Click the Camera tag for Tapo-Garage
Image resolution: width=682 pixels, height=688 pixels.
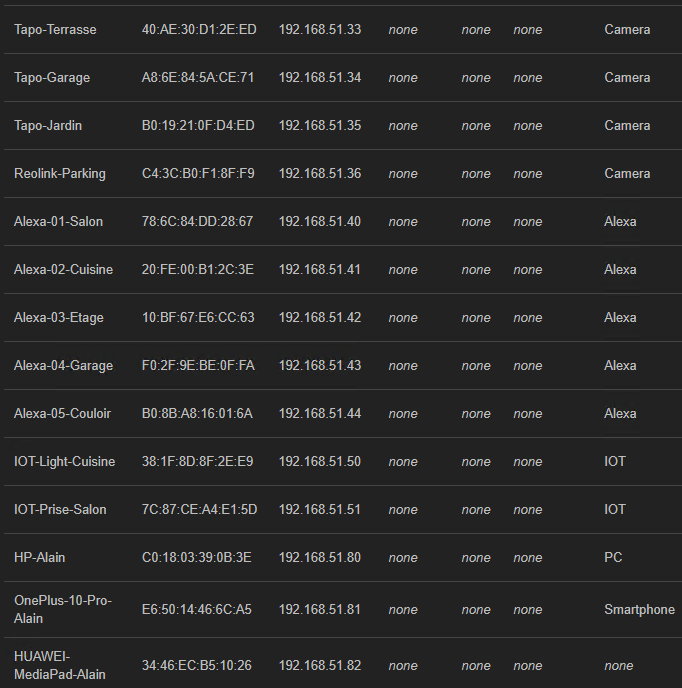627,78
